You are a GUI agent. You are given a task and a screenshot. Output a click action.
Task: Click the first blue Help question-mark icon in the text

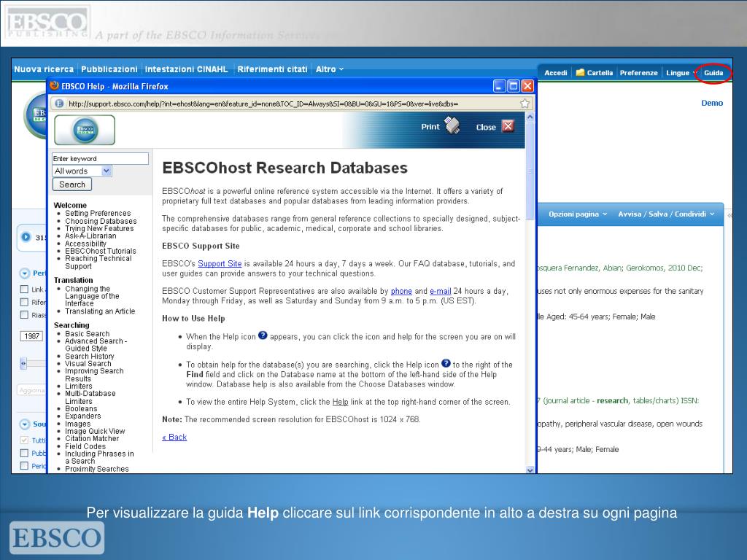(263, 335)
